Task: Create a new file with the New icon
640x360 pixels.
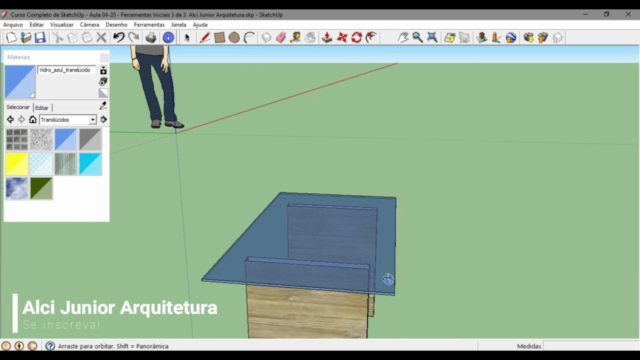Action: coord(11,38)
